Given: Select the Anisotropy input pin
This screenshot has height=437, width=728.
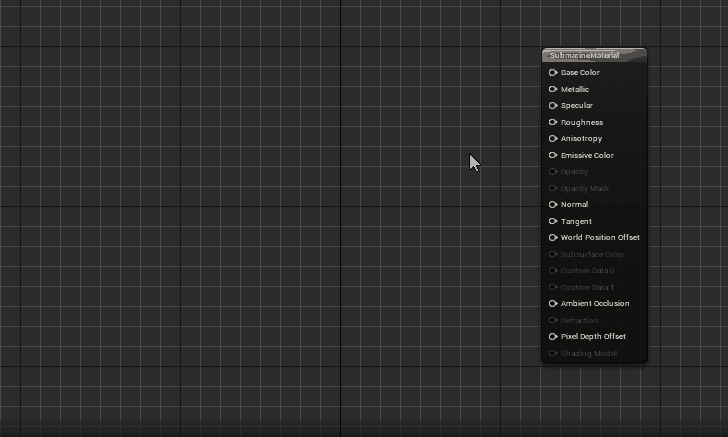Looking at the screenshot, I should point(553,139).
